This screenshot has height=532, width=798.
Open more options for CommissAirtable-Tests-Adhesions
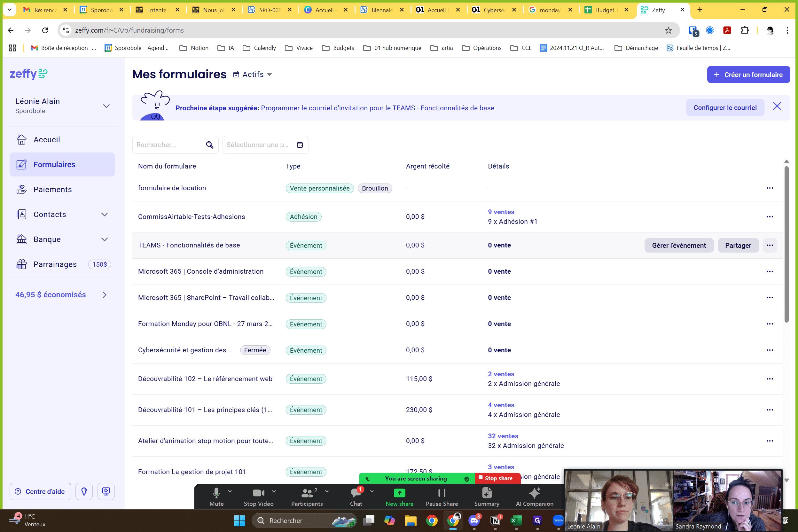point(770,217)
